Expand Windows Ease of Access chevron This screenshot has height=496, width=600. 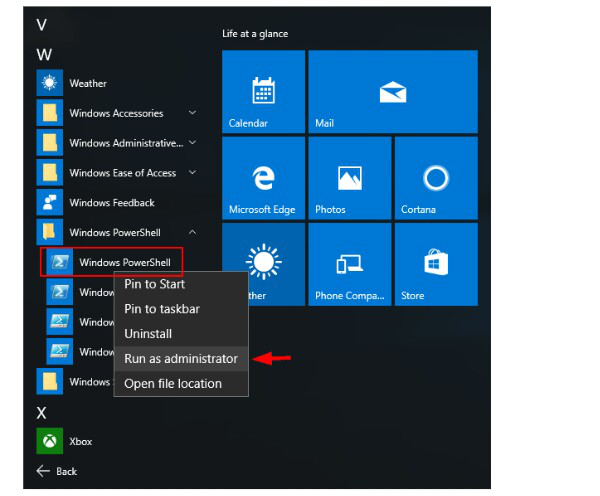point(192,172)
